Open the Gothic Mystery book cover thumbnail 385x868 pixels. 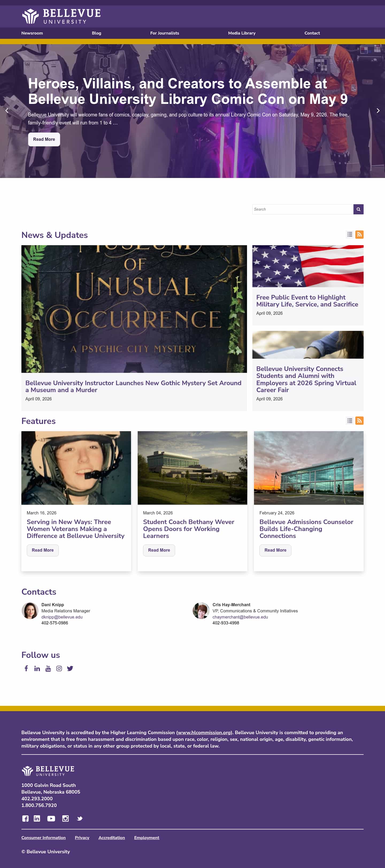134,309
